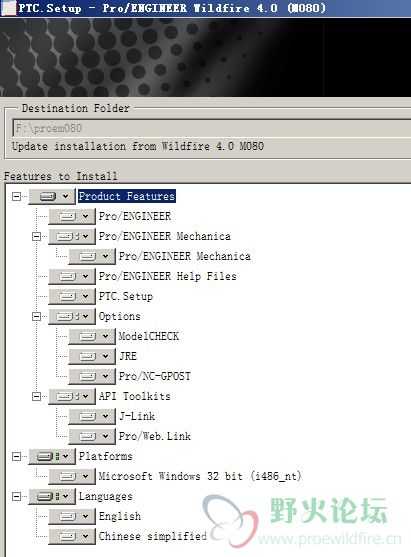Select the Languages tree label
Screen dimensions: 411x557
[x=106, y=497]
